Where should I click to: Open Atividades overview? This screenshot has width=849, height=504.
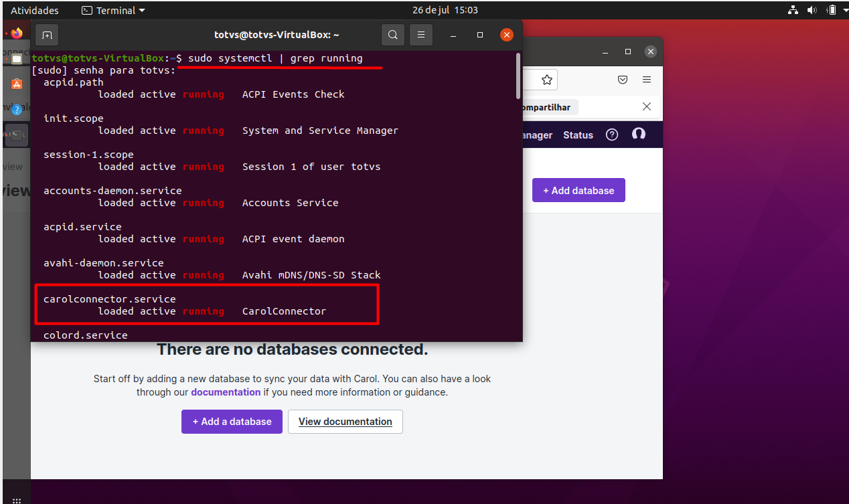(x=35, y=10)
